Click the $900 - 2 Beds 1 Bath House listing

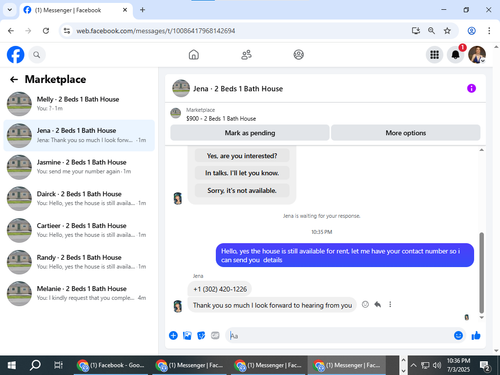point(221,118)
